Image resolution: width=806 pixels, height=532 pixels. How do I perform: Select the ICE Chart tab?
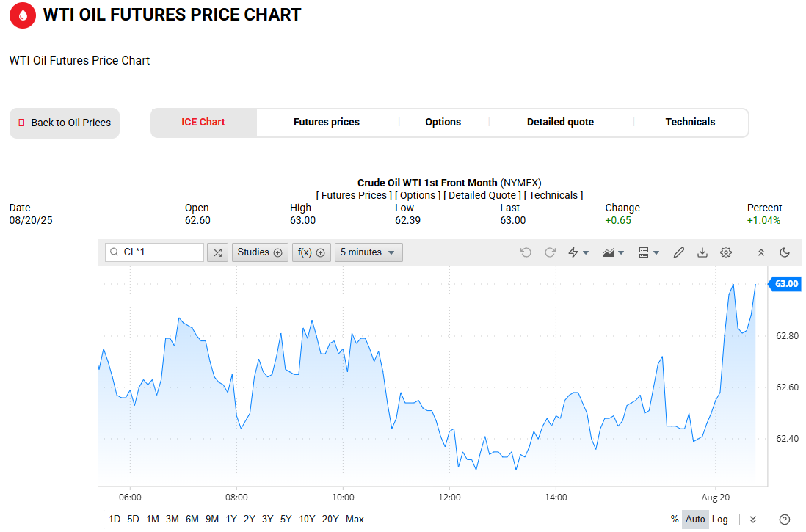[x=203, y=123]
